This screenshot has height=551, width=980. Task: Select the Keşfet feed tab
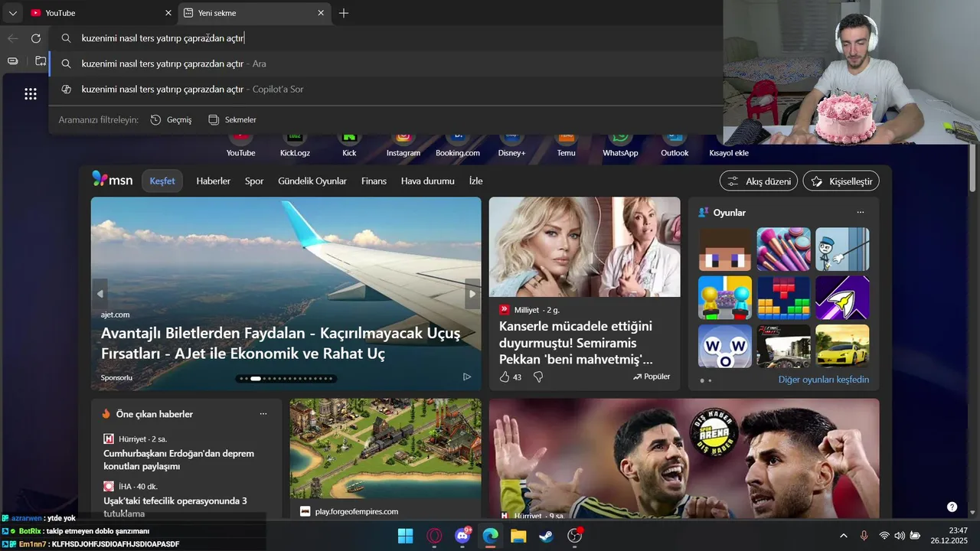click(162, 181)
